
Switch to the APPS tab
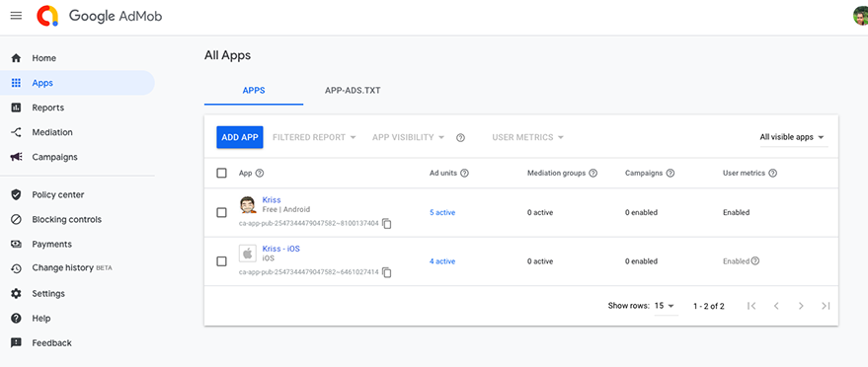(x=254, y=90)
